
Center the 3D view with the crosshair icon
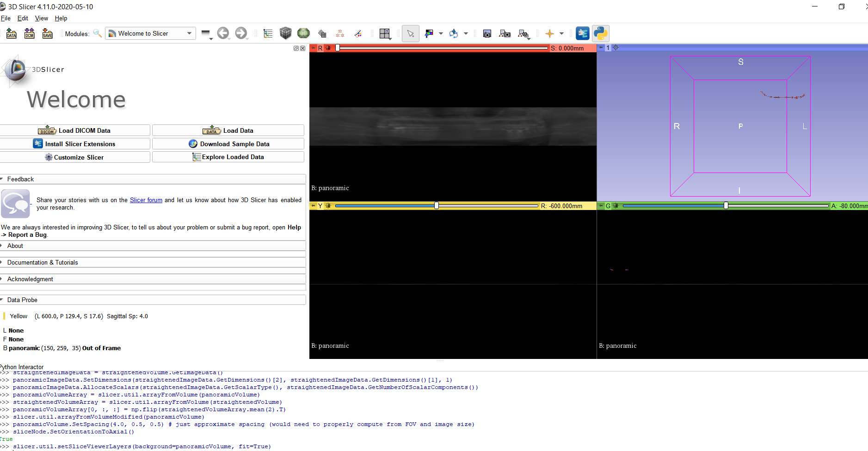[x=616, y=48]
